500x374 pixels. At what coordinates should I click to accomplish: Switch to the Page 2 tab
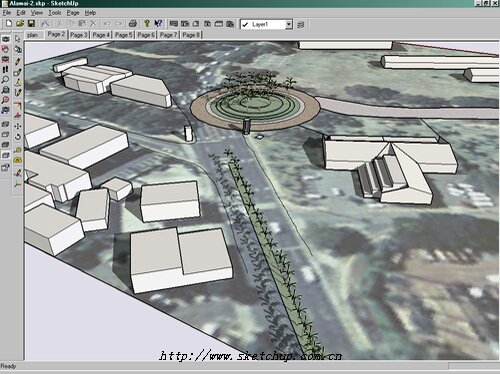(56, 34)
